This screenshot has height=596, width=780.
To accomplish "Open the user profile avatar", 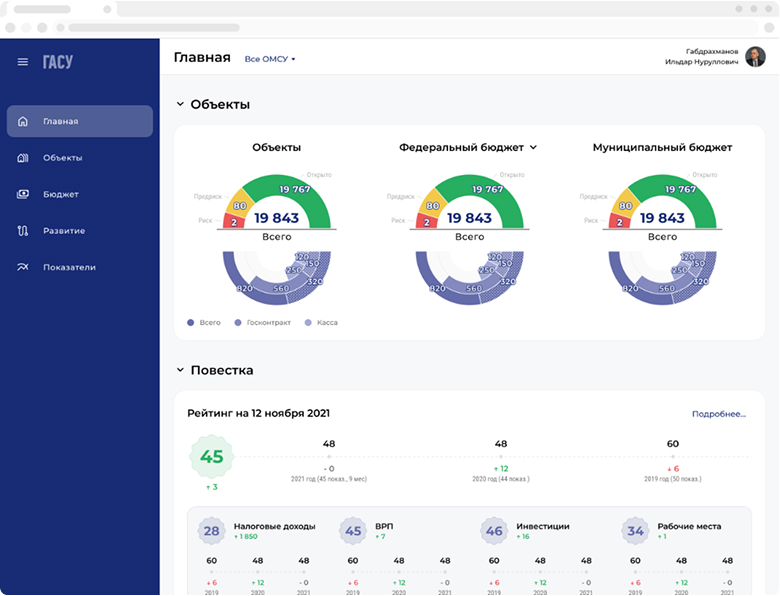I will coord(755,56).
